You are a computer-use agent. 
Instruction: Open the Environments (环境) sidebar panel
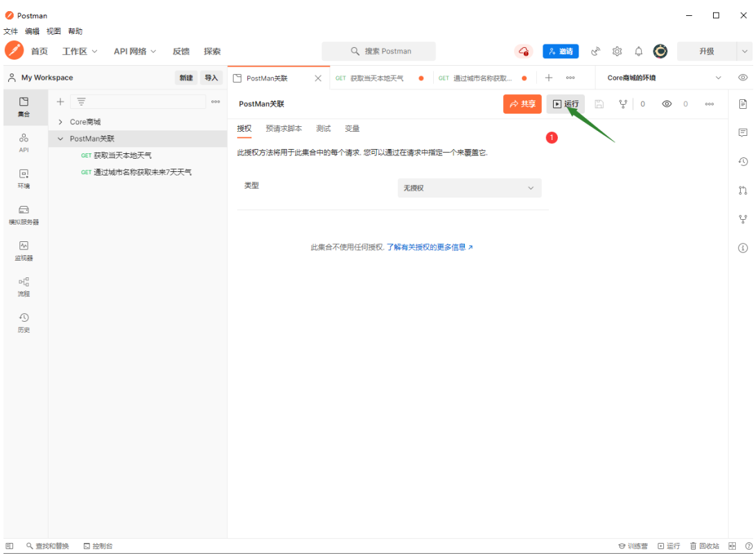pos(24,179)
